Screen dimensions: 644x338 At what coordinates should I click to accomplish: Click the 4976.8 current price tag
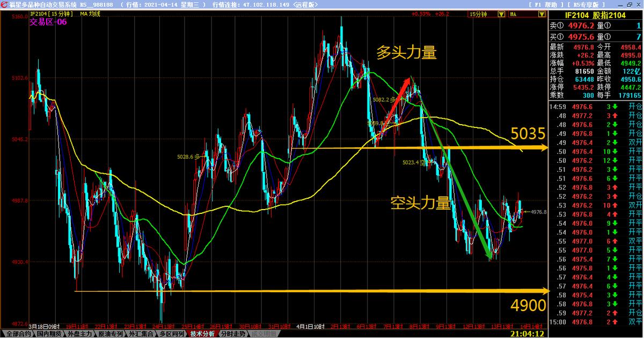tap(538, 212)
